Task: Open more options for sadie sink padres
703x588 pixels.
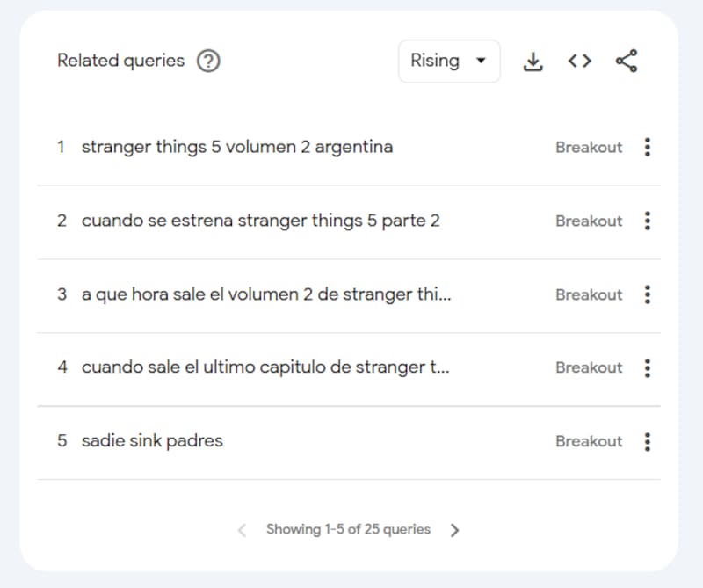Action: 648,441
